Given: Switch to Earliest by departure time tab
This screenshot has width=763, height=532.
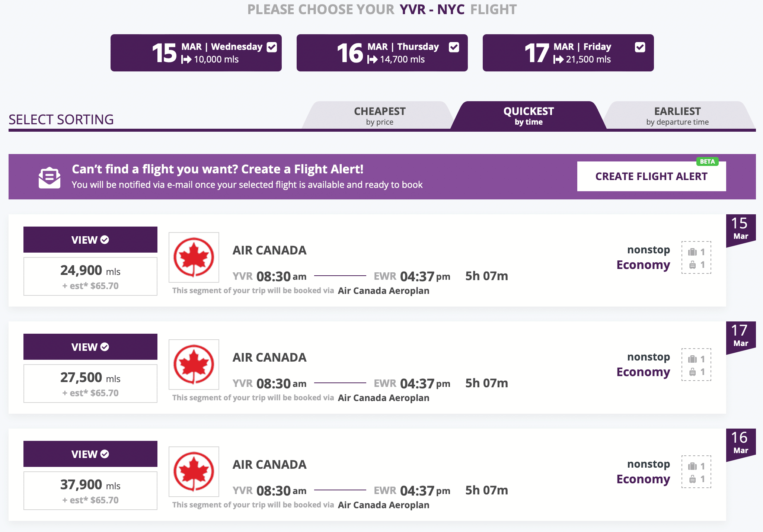Looking at the screenshot, I should pos(677,116).
